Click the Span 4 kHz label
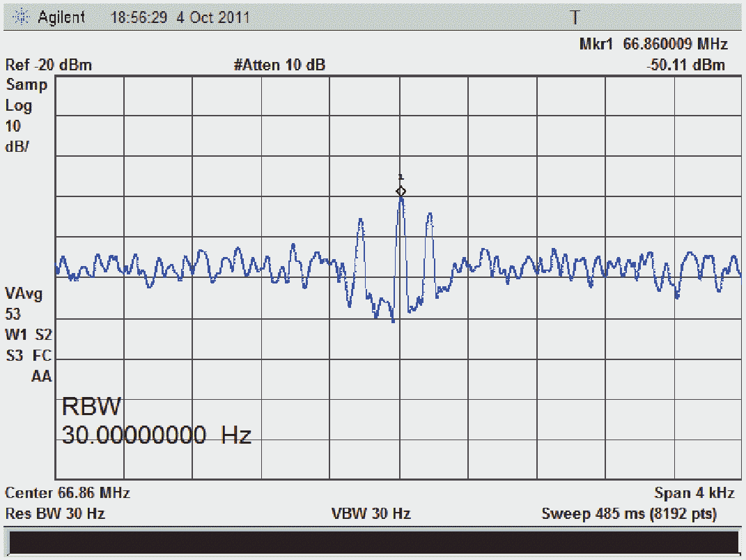746x560 pixels. point(694,493)
